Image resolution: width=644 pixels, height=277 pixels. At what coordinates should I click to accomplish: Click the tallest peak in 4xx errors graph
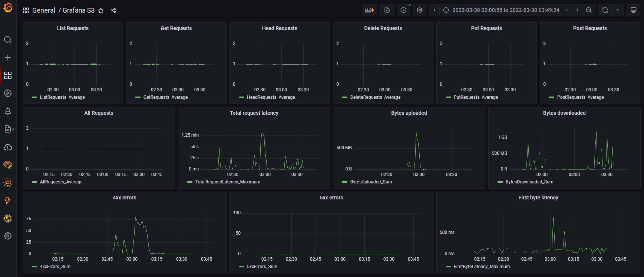click(136, 218)
